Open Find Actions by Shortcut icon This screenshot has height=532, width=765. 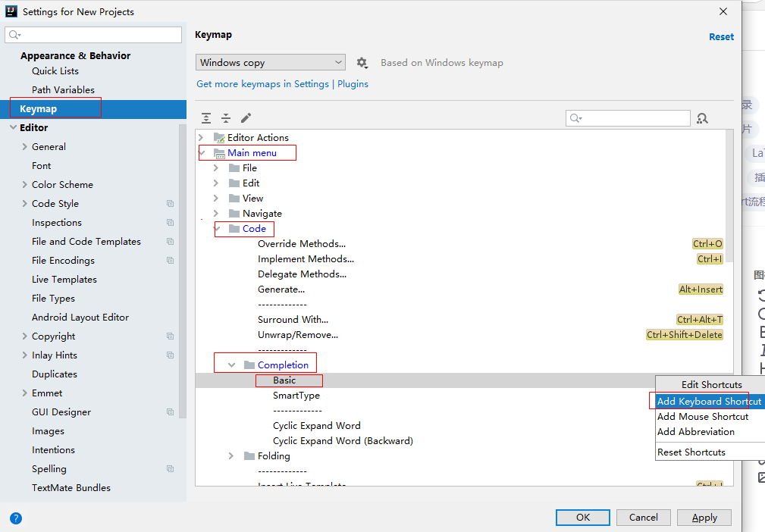click(x=702, y=118)
